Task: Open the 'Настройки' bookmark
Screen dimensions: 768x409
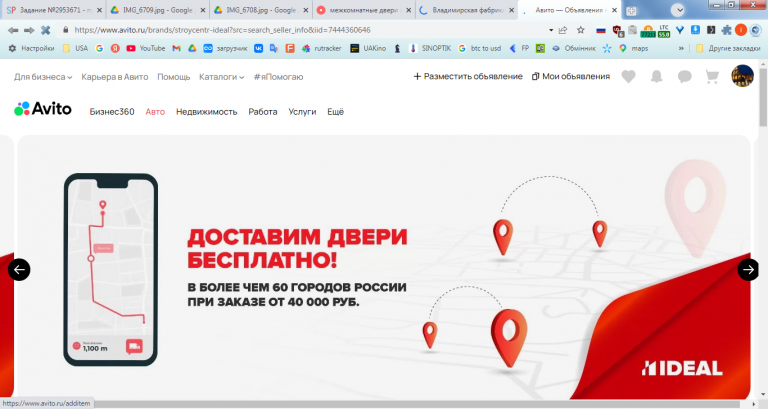Action: click(31, 48)
